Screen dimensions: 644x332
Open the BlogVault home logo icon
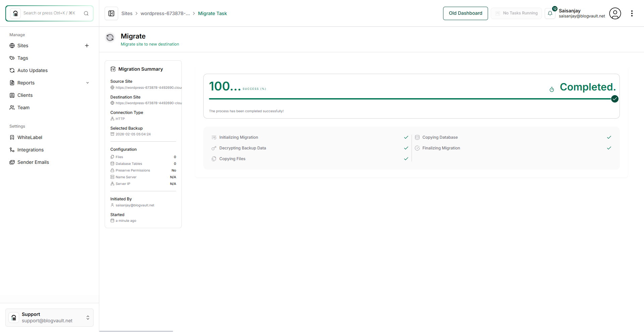(x=15, y=13)
